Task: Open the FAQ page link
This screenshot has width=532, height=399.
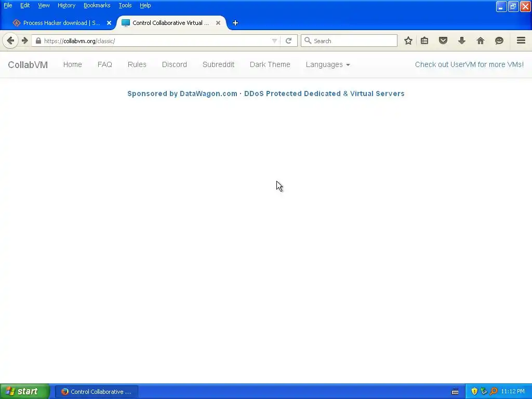Action: [105, 64]
